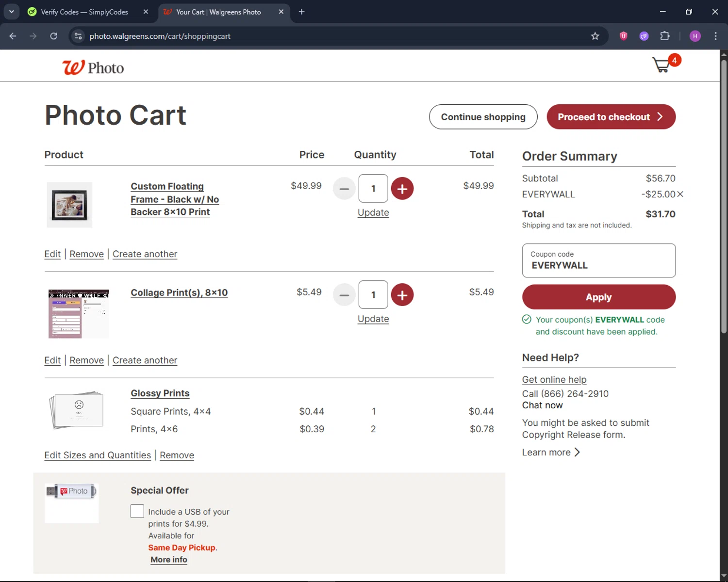Remove the Collage Print item
Screen dimensions: 728x582
coord(86,360)
